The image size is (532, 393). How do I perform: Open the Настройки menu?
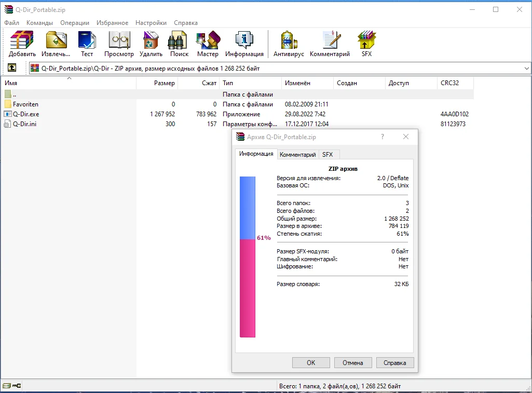[x=151, y=23]
